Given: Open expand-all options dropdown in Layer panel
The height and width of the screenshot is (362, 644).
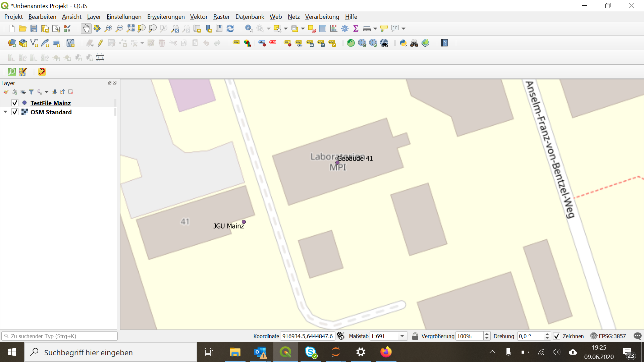Looking at the screenshot, I should (47, 92).
